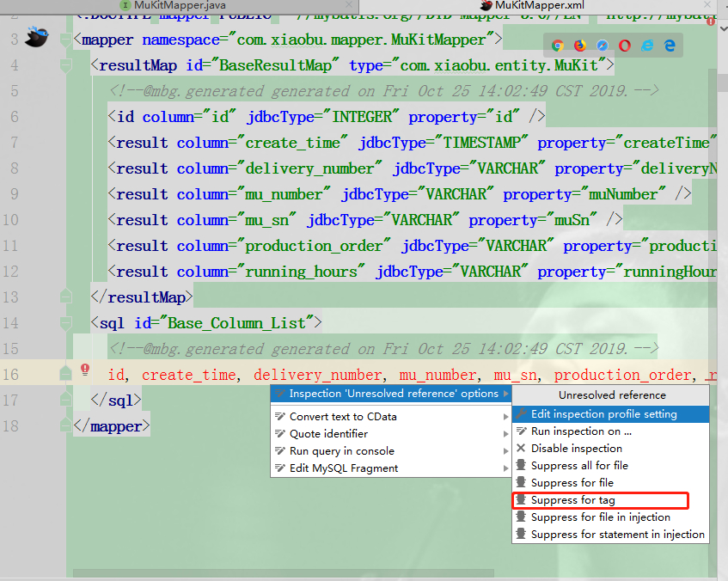Expand submenu arrow for Quote identifier

pyautogui.click(x=505, y=434)
